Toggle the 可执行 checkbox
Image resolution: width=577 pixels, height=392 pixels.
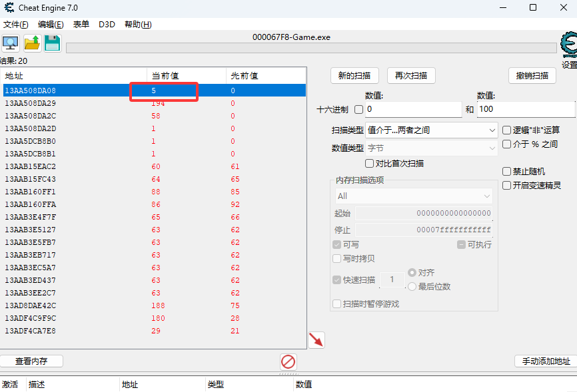462,244
